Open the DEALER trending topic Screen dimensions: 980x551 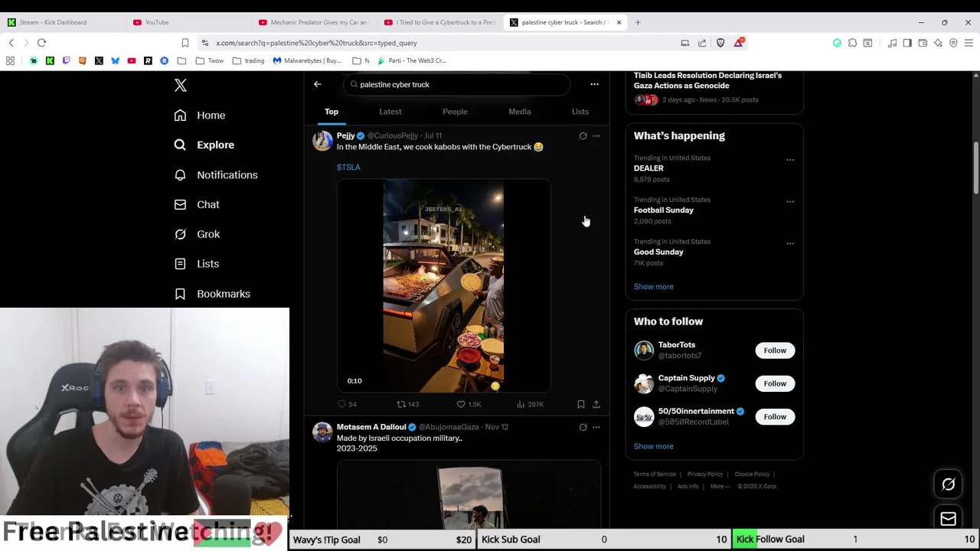coord(648,168)
